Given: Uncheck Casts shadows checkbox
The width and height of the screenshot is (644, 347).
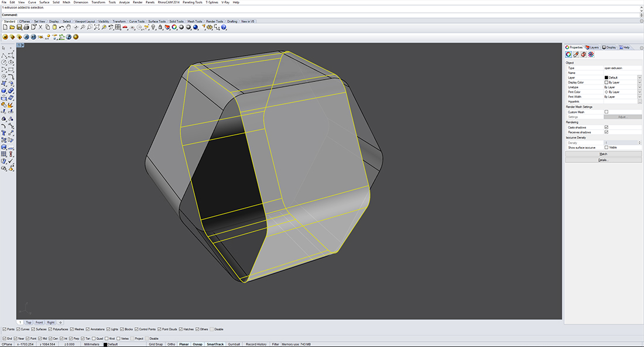Looking at the screenshot, I should pyautogui.click(x=606, y=127).
